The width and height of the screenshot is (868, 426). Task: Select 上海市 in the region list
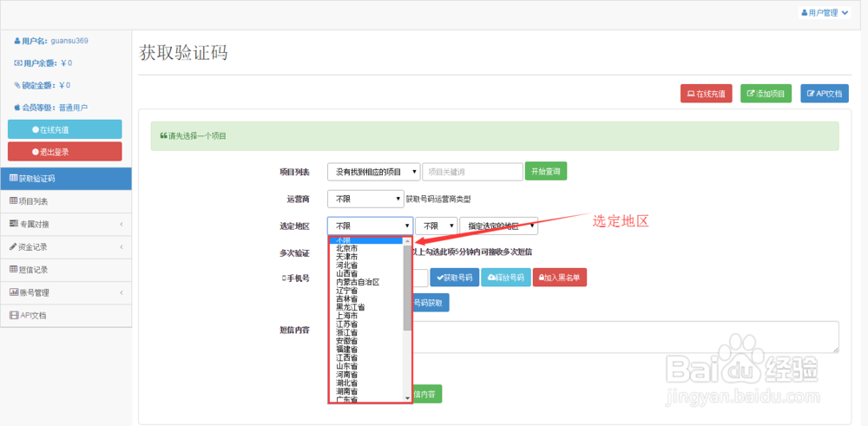pos(366,315)
